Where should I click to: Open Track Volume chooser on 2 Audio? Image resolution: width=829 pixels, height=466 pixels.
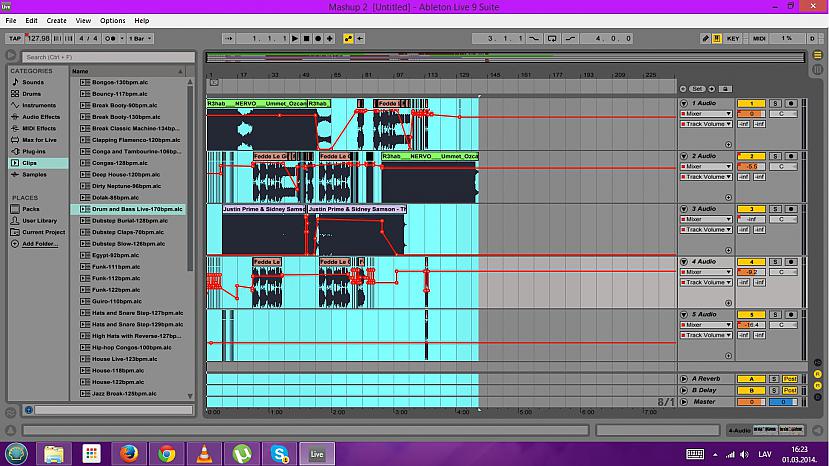(x=706, y=177)
